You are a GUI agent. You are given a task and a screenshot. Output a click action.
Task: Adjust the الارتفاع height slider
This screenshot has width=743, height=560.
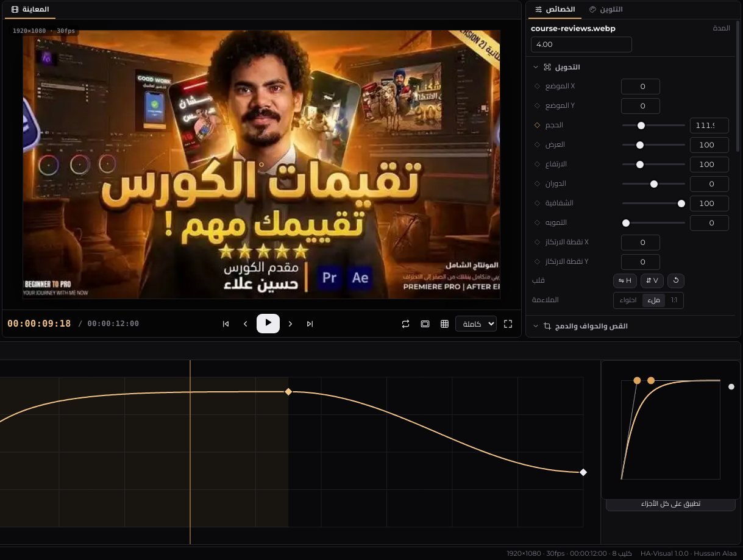(653, 165)
